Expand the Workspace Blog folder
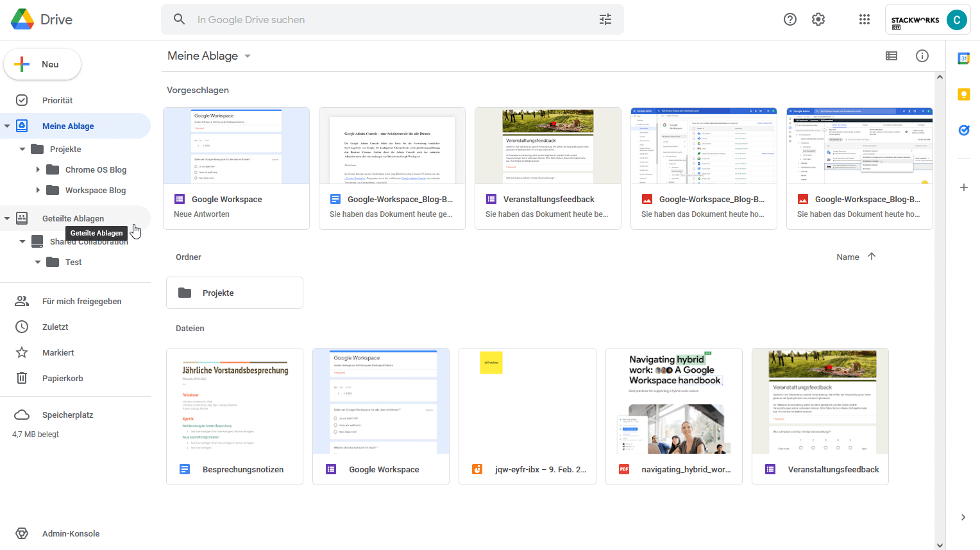The image size is (980, 550). (38, 190)
